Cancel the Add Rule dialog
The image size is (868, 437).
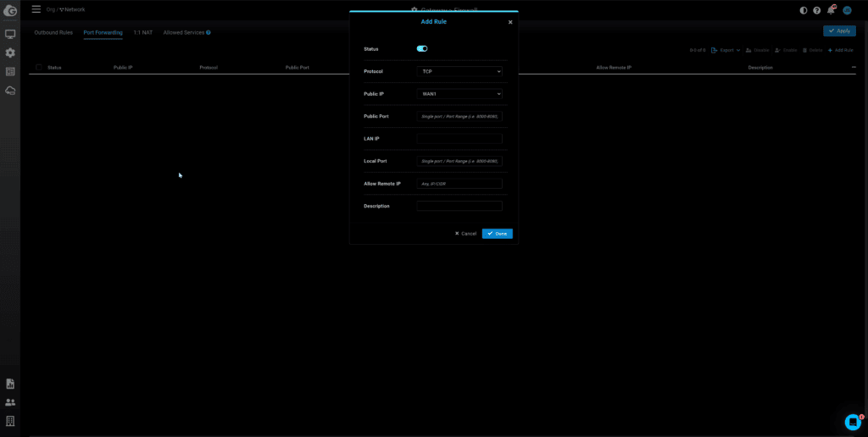tap(466, 234)
